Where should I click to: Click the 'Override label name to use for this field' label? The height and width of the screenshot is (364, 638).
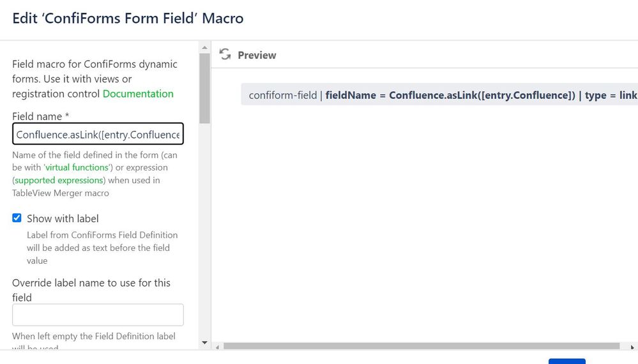(91, 290)
